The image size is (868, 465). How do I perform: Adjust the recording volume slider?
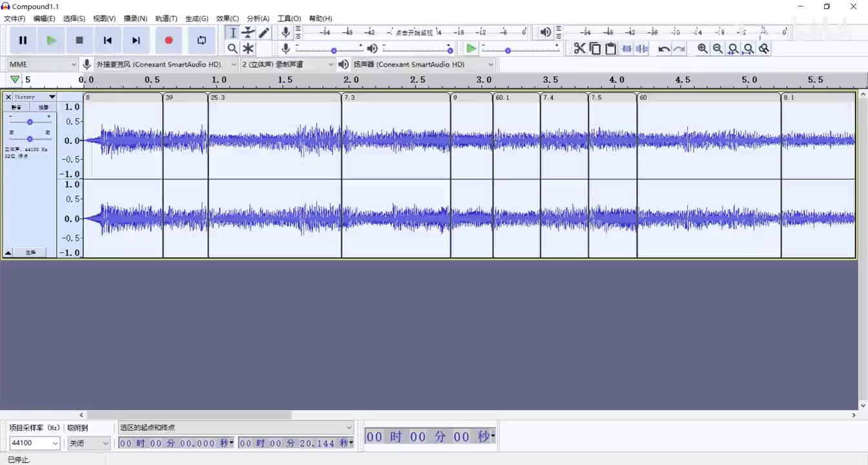point(330,48)
